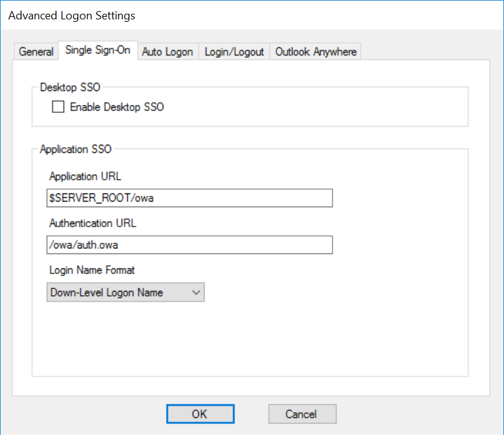Click the 'Login Name Format' label
This screenshot has height=435, width=504.
pos(92,270)
